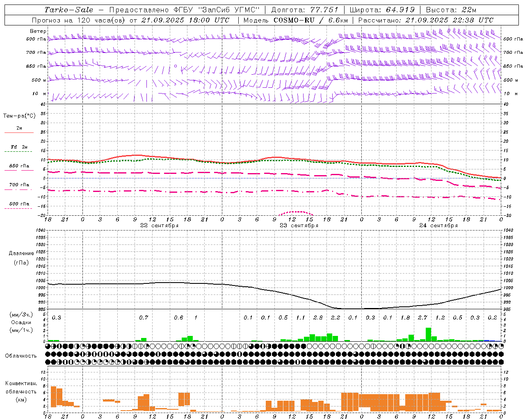Image resolution: width=525 pixels, height=420 pixels.
Task: Select the Долгота: 77.751 value
Action: point(305,10)
